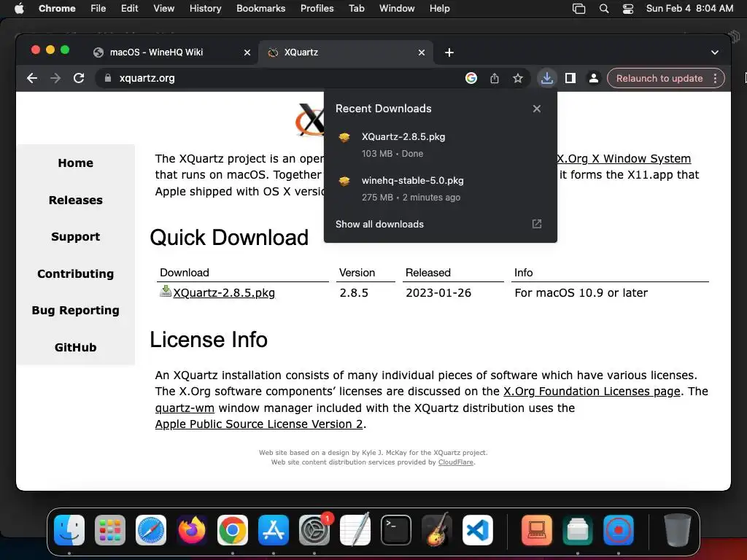Open the Support sidebar link
Image resolution: width=747 pixels, height=560 pixels.
(76, 237)
